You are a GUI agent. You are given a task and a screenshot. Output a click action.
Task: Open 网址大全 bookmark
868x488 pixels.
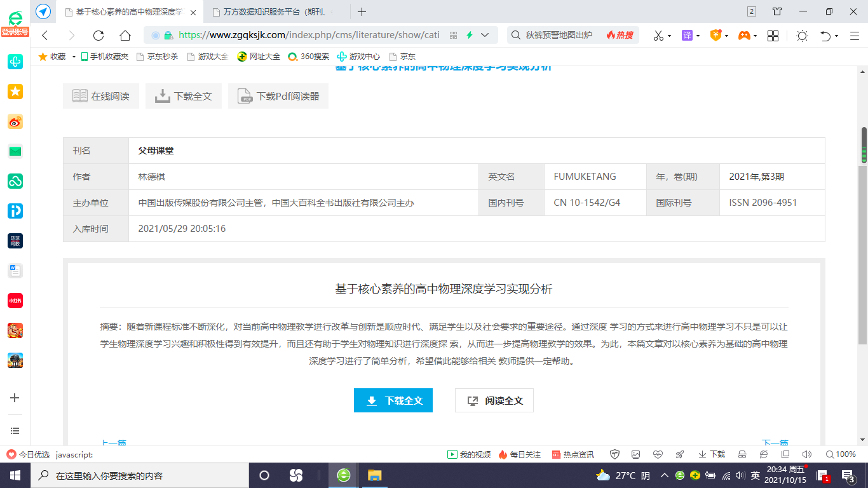pyautogui.click(x=259, y=57)
